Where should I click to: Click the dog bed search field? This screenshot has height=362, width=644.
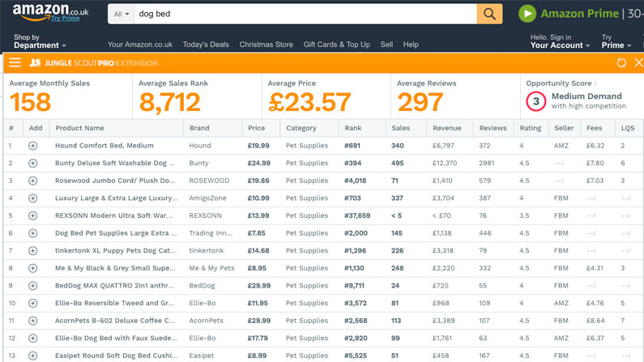305,14
